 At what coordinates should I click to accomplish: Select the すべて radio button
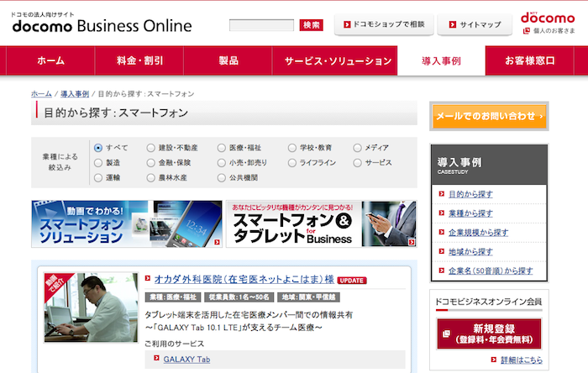pyautogui.click(x=98, y=148)
